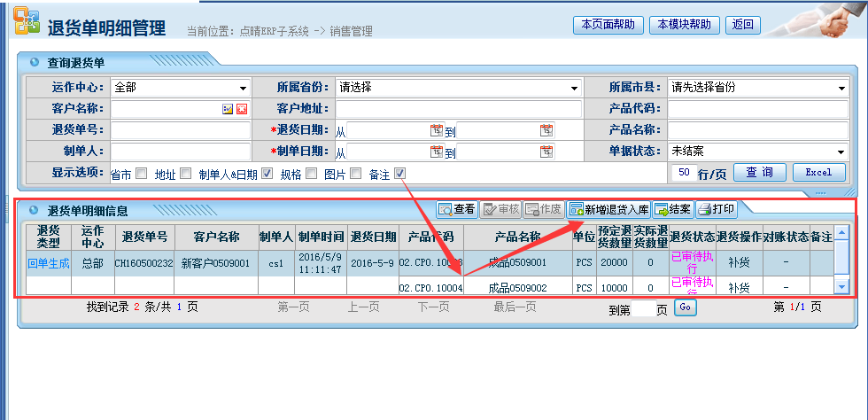Click the 本页面帮助 help button
The height and width of the screenshot is (420, 868).
pos(608,25)
